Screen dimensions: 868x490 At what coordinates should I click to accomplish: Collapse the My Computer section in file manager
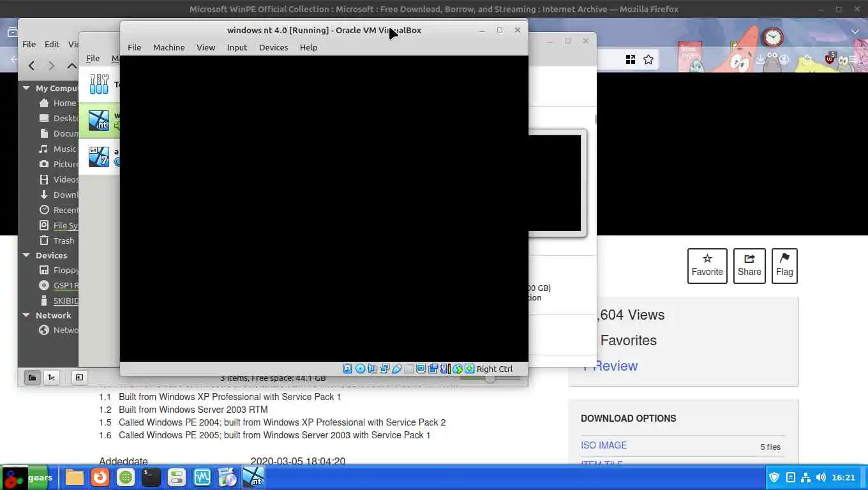click(x=26, y=88)
